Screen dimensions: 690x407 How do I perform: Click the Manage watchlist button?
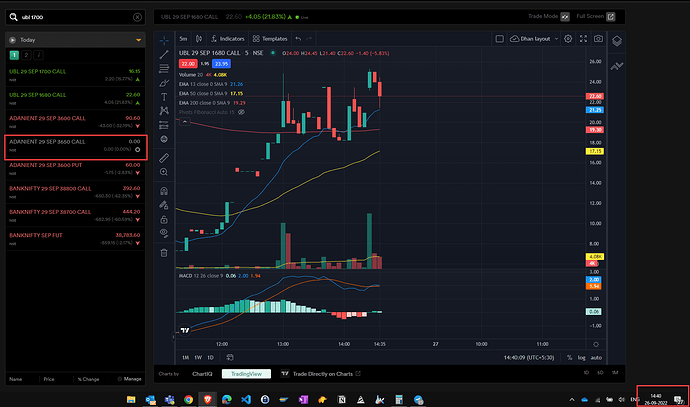coord(130,379)
